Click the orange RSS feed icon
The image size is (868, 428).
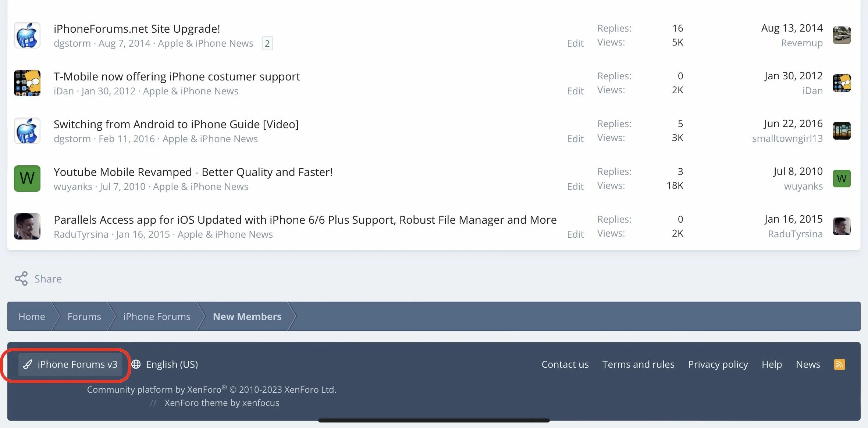[839, 364]
